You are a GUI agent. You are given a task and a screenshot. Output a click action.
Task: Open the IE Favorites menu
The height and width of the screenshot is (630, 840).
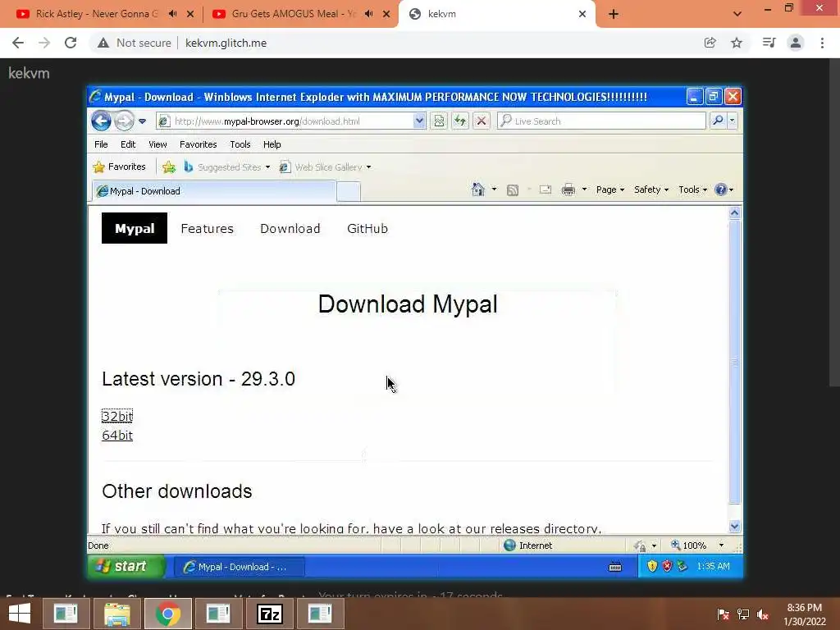tap(199, 144)
